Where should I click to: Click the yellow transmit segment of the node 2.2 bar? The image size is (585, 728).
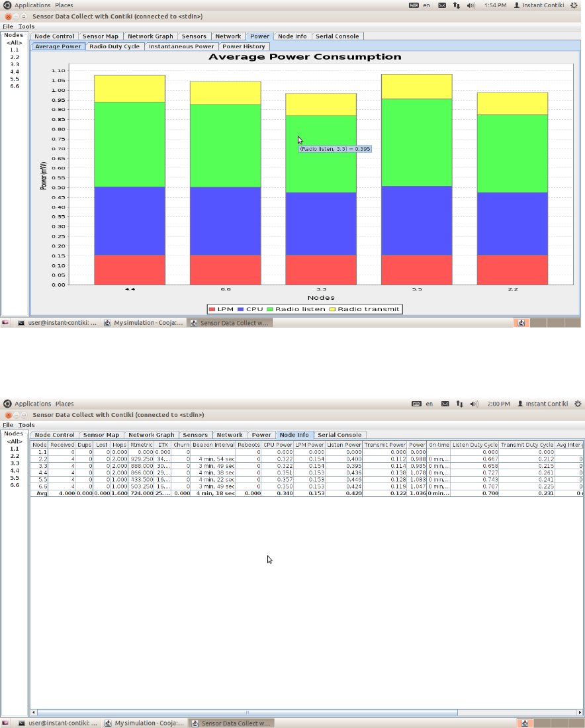pyautogui.click(x=512, y=103)
